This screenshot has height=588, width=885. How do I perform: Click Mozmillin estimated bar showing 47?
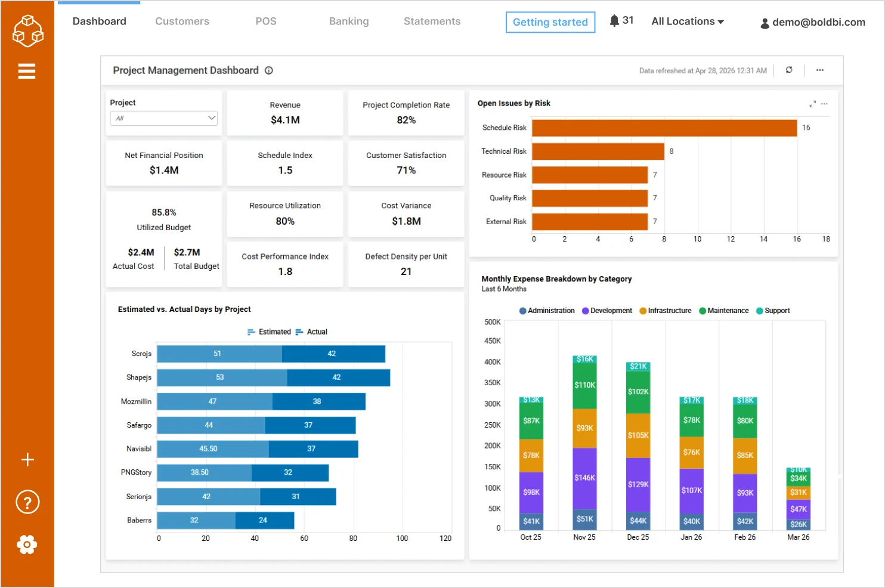(x=215, y=401)
